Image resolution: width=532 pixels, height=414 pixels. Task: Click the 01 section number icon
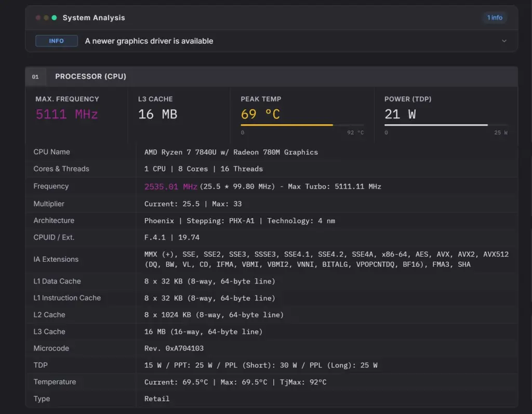(35, 77)
